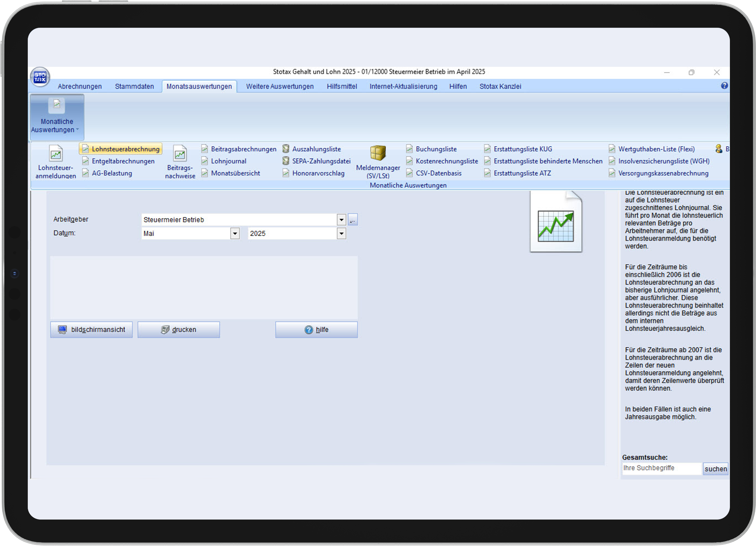This screenshot has width=756, height=546.
Task: Open Kostenrechnungsliste report
Action: pos(442,161)
